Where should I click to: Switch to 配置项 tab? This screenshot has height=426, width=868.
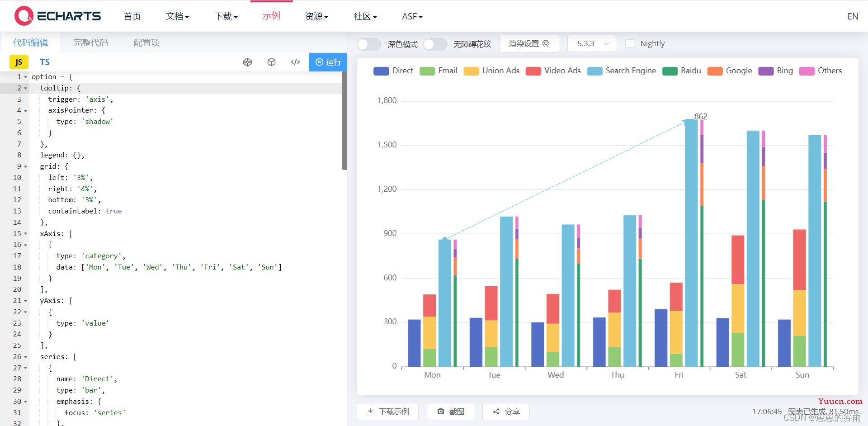(x=146, y=43)
